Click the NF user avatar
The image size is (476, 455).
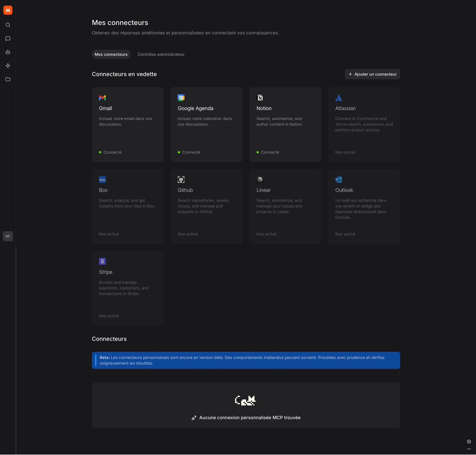pyautogui.click(x=8, y=236)
